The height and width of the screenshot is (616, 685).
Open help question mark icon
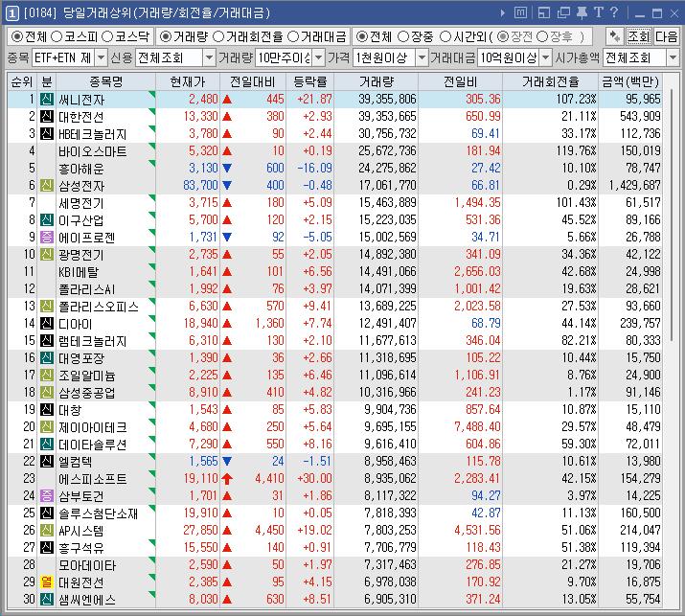[614, 12]
